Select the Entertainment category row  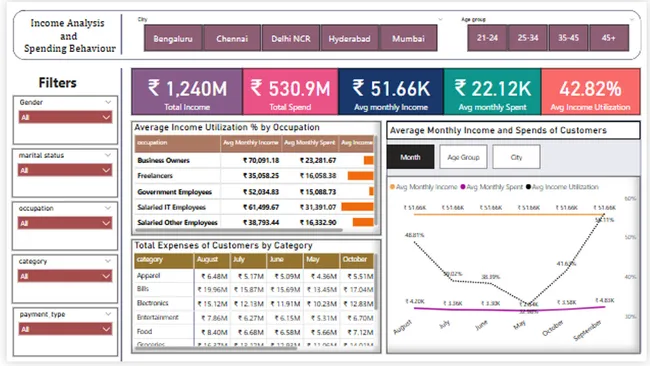pyautogui.click(x=254, y=318)
